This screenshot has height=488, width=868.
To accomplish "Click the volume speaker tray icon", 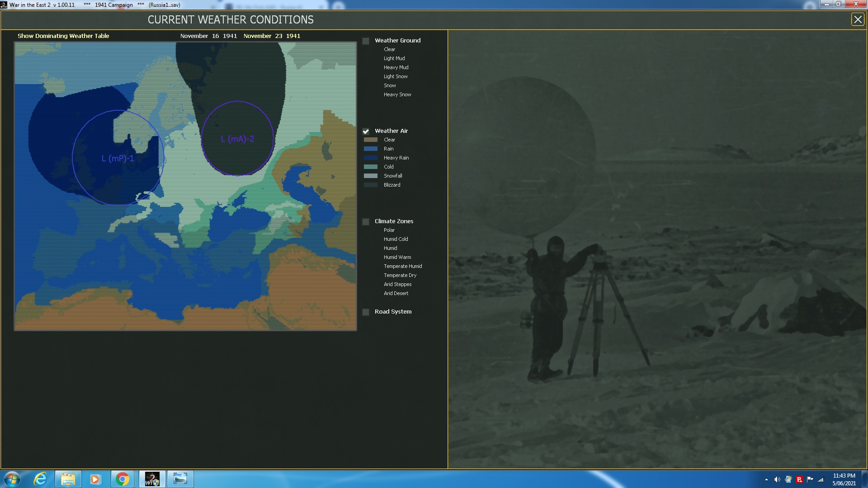I will coord(777,479).
